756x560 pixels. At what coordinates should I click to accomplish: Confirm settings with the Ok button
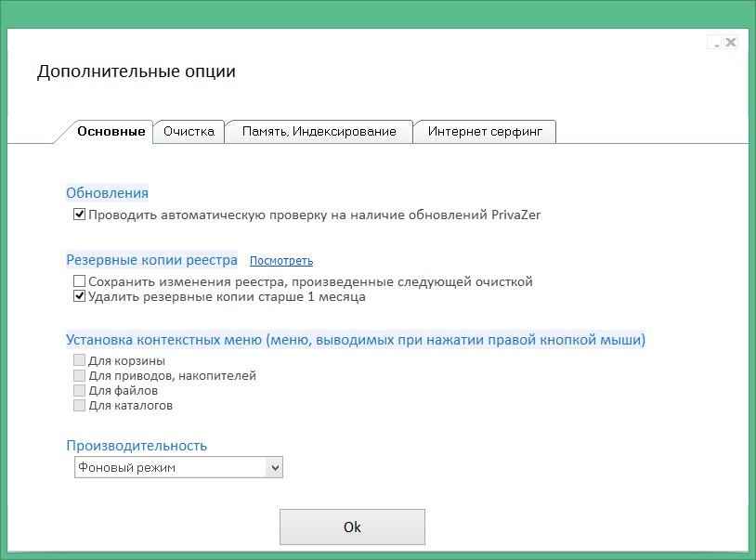(352, 527)
